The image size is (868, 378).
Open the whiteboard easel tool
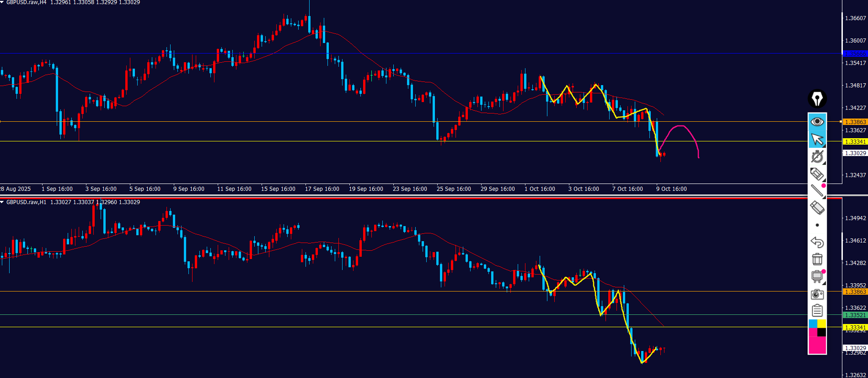pyautogui.click(x=817, y=276)
